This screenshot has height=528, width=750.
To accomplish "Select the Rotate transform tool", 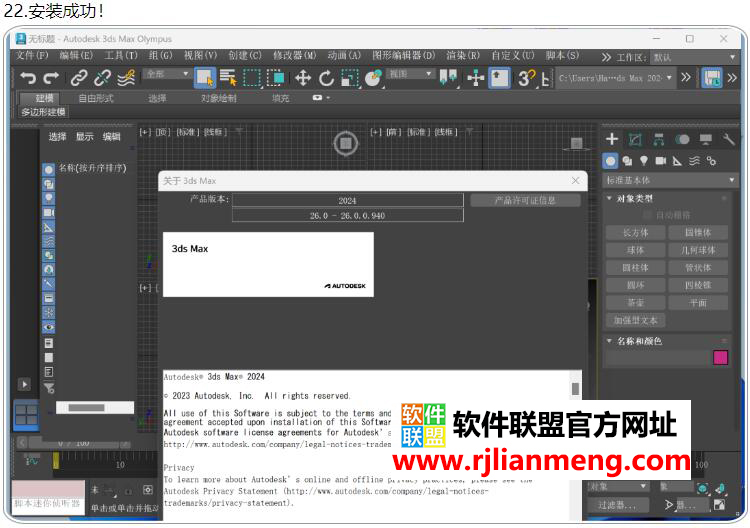I will 325,78.
